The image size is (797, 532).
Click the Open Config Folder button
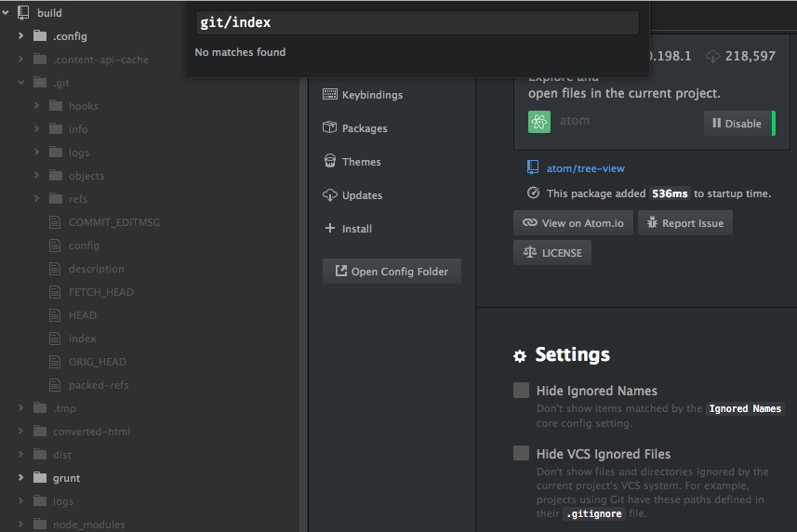click(392, 272)
